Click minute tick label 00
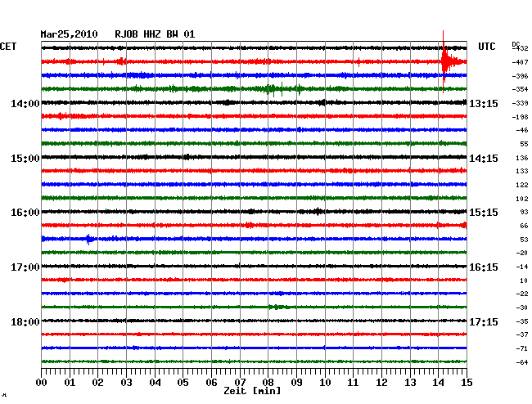Screen dimensions: 532x404 42,383
